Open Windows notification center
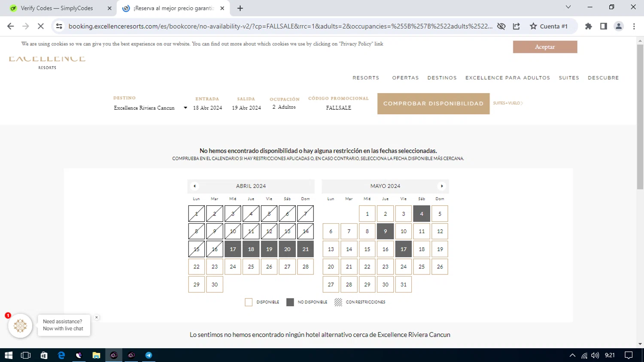Image resolution: width=644 pixels, height=362 pixels. [x=629, y=355]
